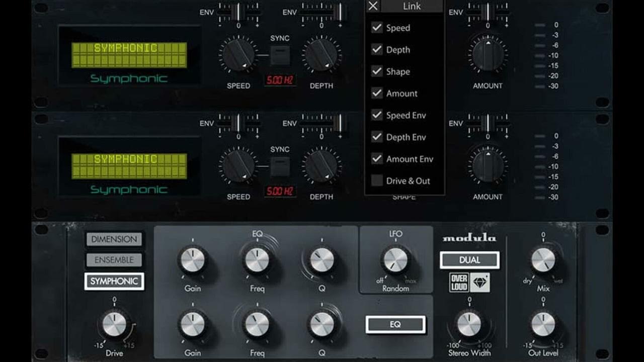Click the dry/wet Mix knob
The height and width of the screenshot is (362, 644).
[x=543, y=260]
